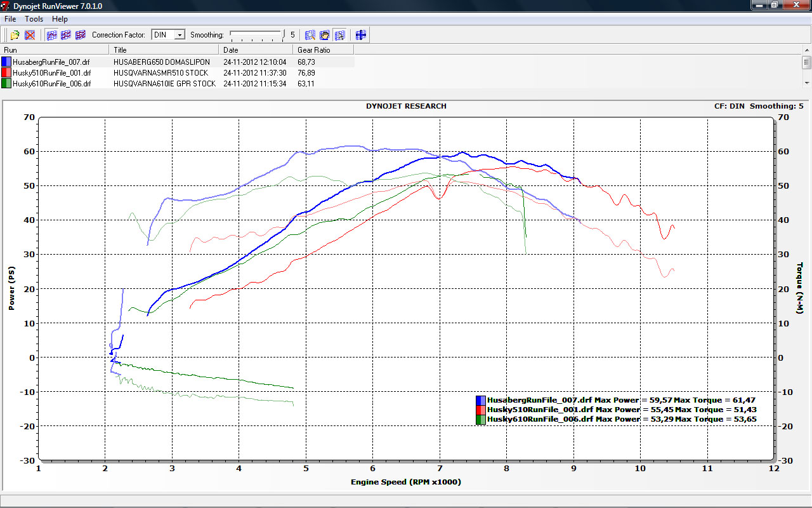This screenshot has height=508, width=812.
Task: Sort by the Title column header
Action: coord(164,50)
